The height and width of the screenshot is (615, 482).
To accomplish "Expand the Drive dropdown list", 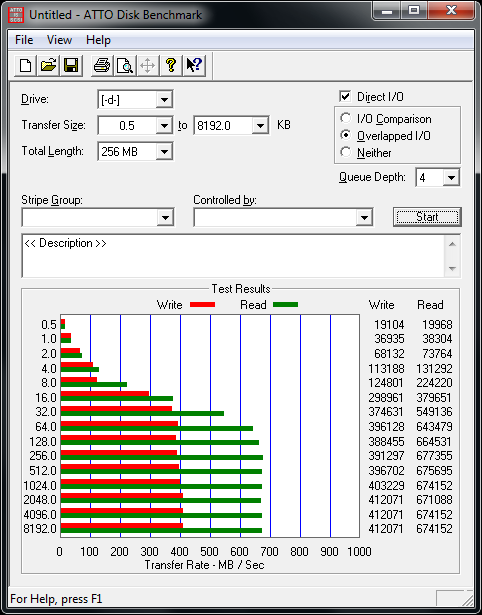I will [164, 100].
